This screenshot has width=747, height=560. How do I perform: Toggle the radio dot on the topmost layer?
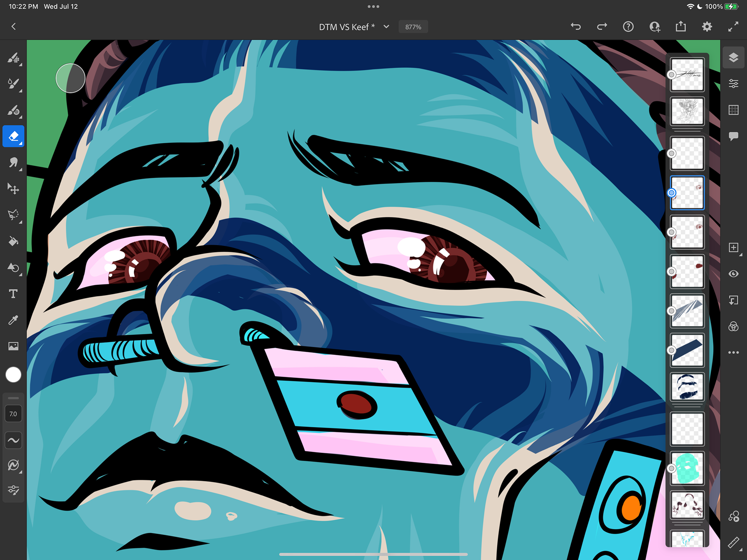(x=672, y=75)
